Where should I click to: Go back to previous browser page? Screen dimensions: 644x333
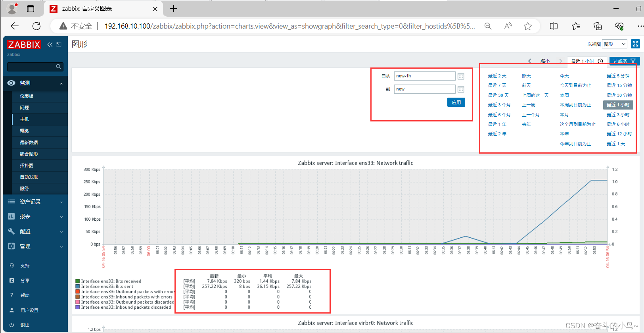[x=15, y=26]
